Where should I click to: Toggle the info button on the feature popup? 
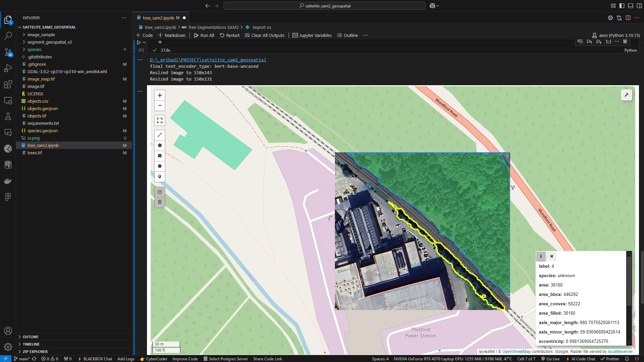[541, 256]
